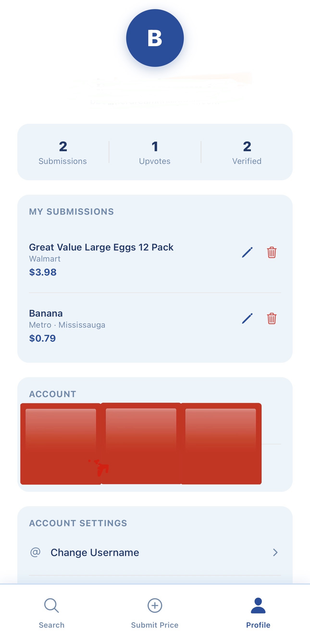The height and width of the screenshot is (644, 310).
Task: Switch to the Search tab label
Action: pyautogui.click(x=51, y=625)
